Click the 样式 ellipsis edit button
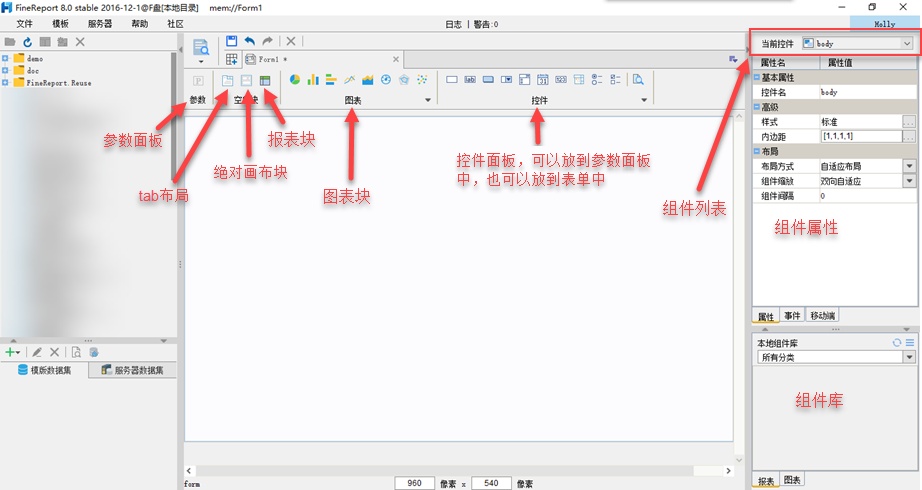The width and height of the screenshot is (922, 490). [x=909, y=122]
